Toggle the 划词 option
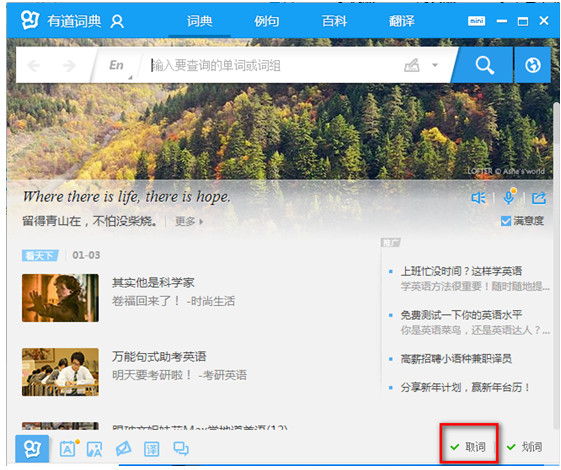561x470 pixels. point(525,447)
